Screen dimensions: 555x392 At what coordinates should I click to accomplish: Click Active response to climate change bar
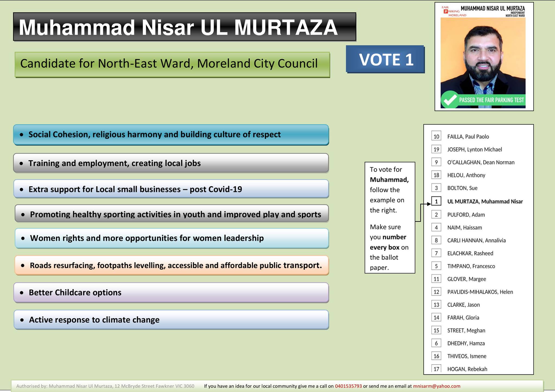(x=171, y=320)
